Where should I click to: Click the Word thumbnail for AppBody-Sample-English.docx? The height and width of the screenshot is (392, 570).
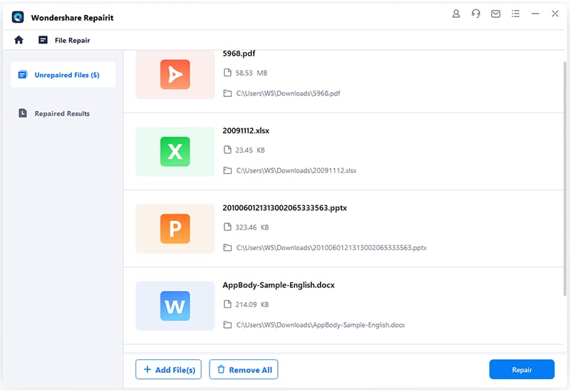click(x=175, y=306)
